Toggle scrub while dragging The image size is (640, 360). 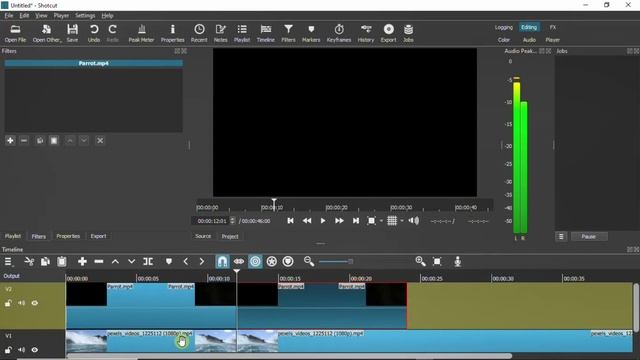(x=239, y=262)
